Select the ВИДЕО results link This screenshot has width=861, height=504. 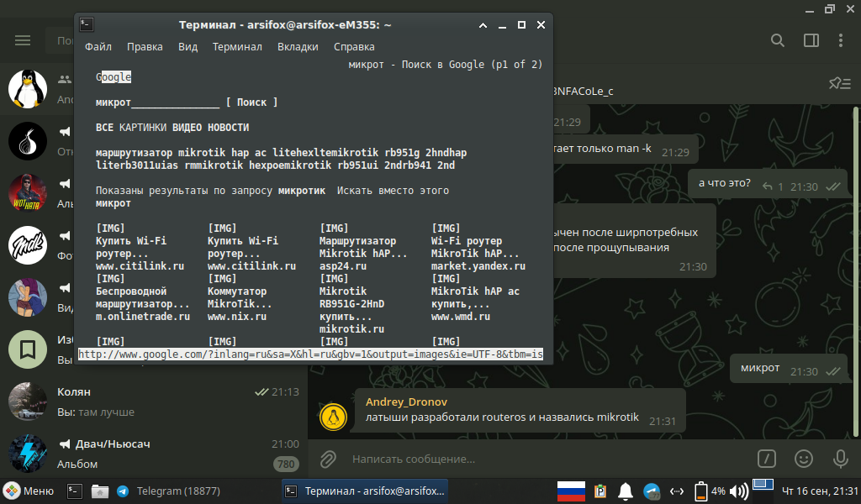pos(188,127)
